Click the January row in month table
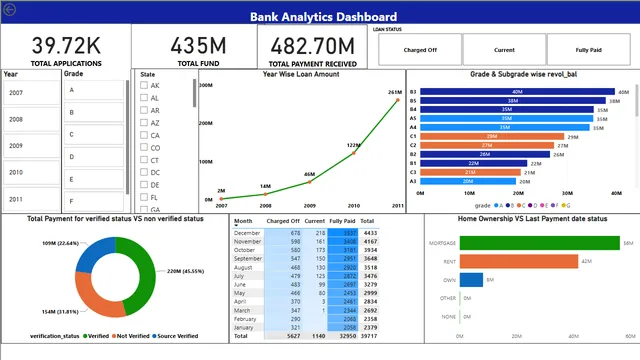Image resolution: width=640 pixels, height=360 pixels. point(305,327)
